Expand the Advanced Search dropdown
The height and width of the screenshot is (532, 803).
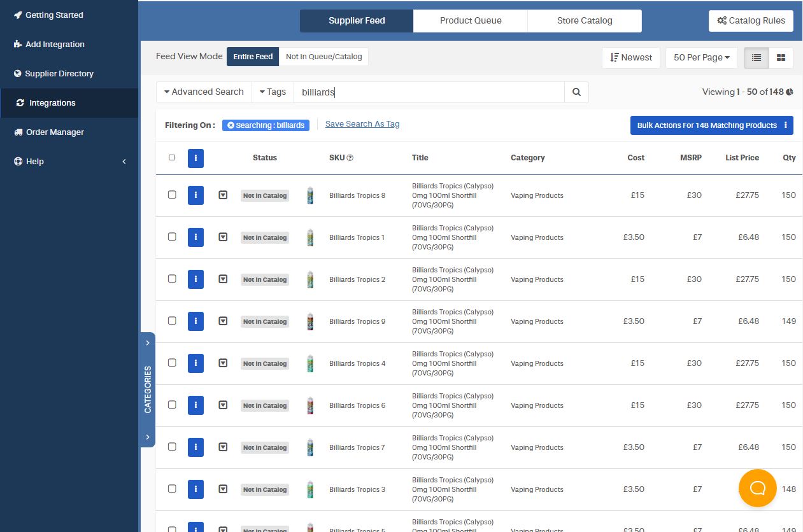pyautogui.click(x=204, y=92)
